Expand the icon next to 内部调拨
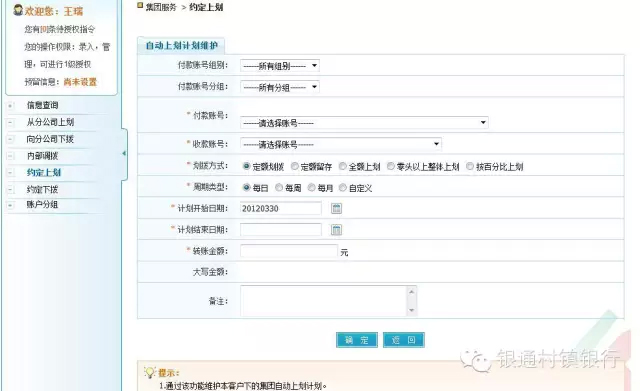This screenshot has width=640, height=391. (11, 156)
